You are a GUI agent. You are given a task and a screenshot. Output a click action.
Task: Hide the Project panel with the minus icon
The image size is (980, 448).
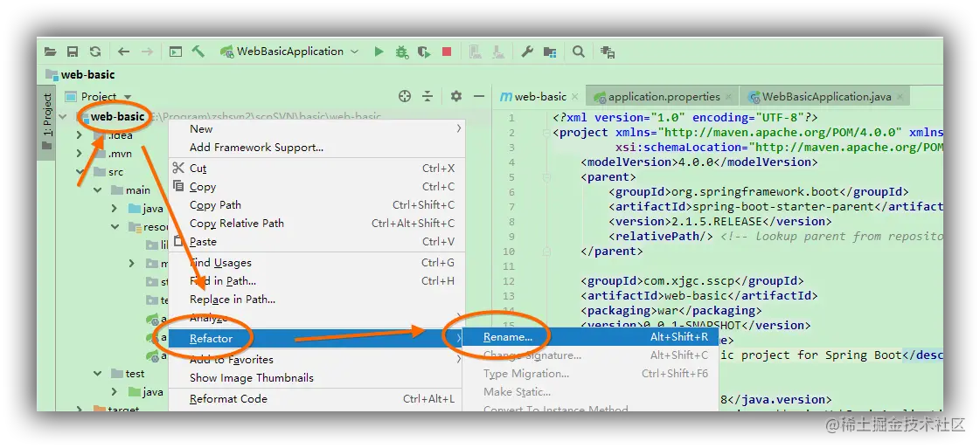[479, 96]
